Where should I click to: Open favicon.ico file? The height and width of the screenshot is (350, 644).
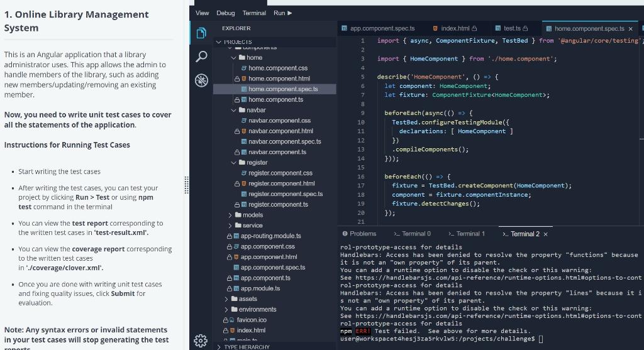pyautogui.click(x=251, y=320)
